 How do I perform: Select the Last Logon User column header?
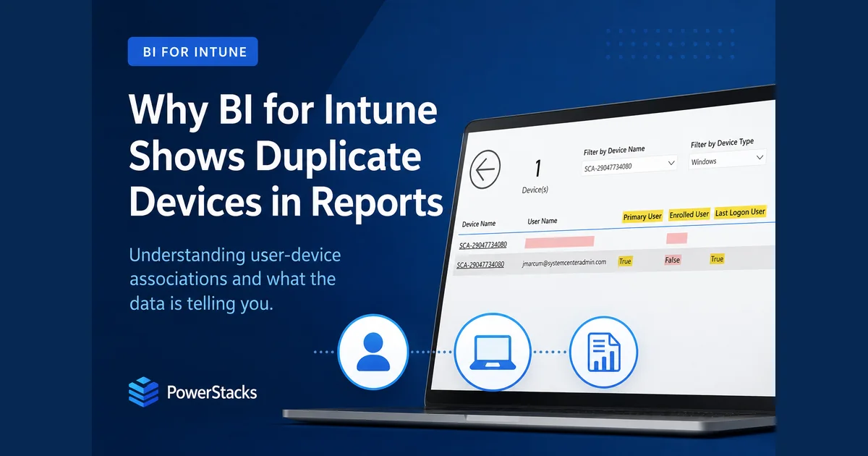[740, 212]
